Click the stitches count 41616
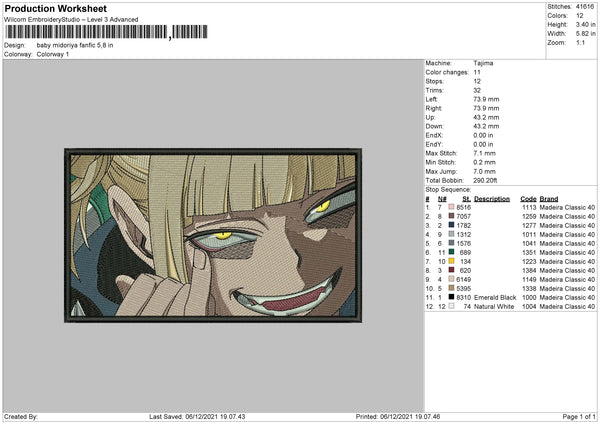Screen dimensions: 600x424 pos(585,7)
